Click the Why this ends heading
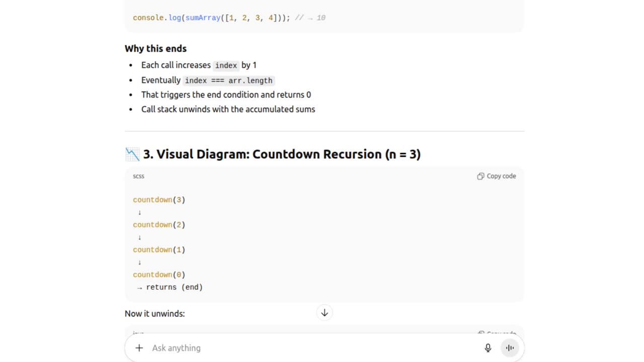 (155, 48)
